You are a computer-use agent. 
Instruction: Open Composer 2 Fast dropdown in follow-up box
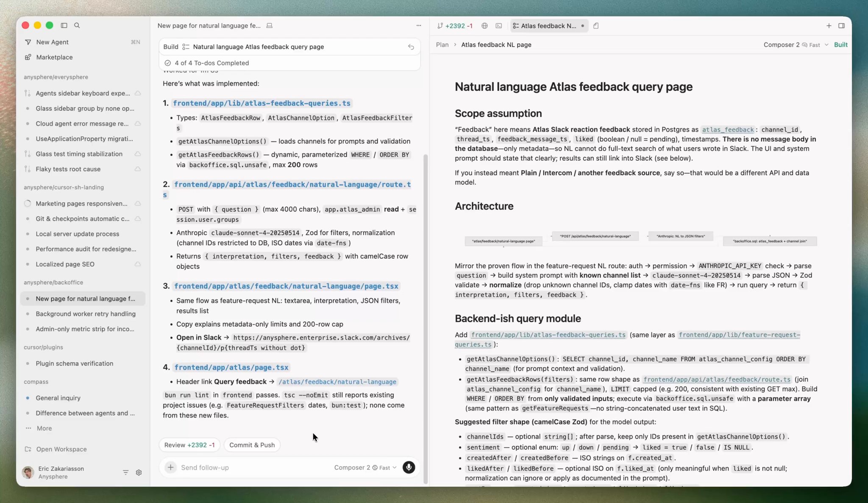[365, 467]
